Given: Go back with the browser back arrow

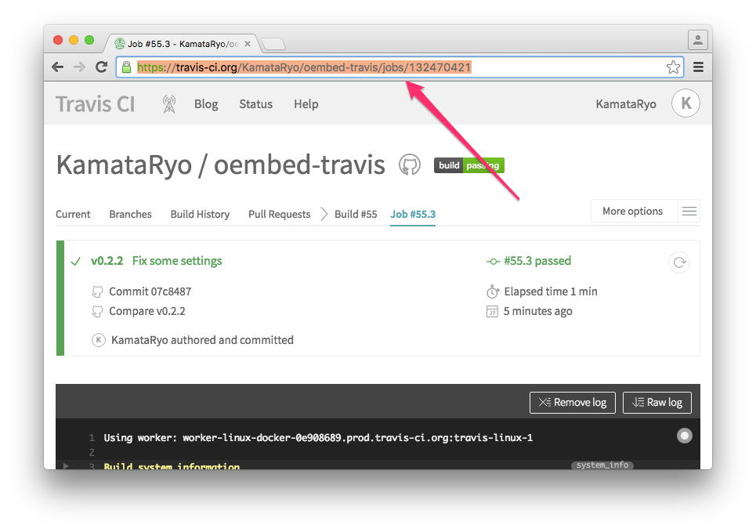Looking at the screenshot, I should pyautogui.click(x=57, y=67).
